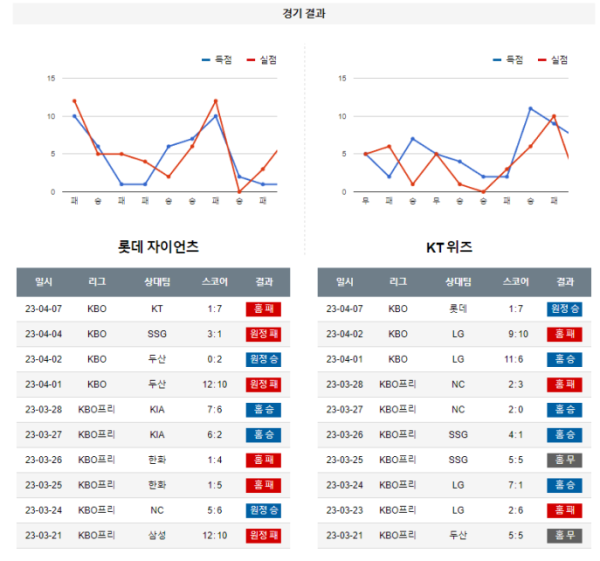
Task: Click '리그' column header in Lotte table
Action: pos(97,282)
